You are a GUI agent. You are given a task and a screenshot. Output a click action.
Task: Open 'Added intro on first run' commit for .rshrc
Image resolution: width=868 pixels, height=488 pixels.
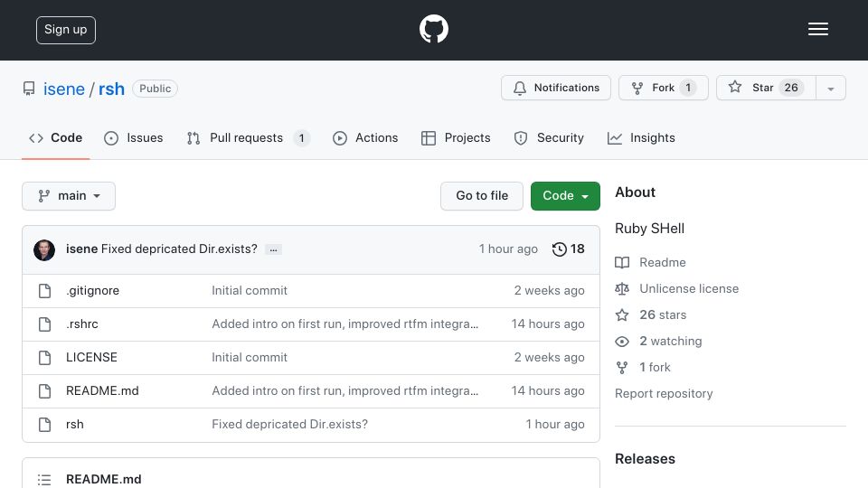[x=344, y=324]
